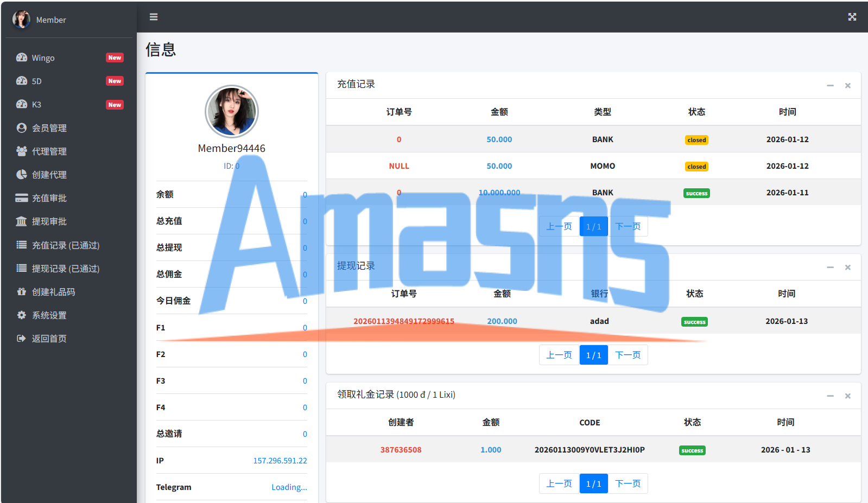This screenshot has height=503, width=868.
Task: Collapse the 充值记录 card
Action: pos(830,86)
